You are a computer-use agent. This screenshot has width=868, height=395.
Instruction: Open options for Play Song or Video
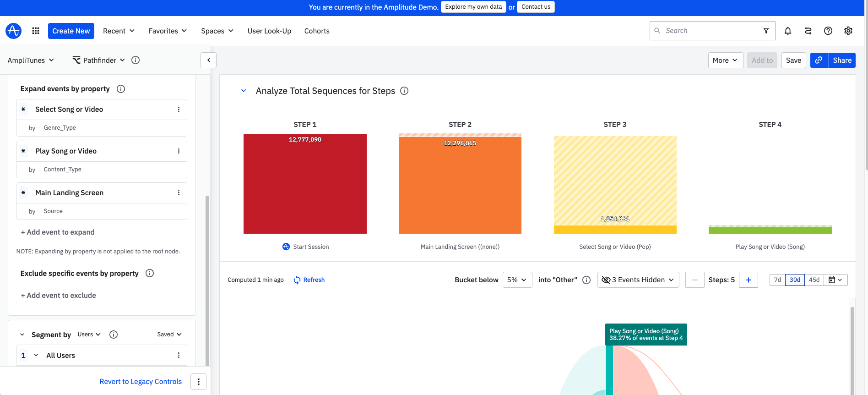(179, 151)
